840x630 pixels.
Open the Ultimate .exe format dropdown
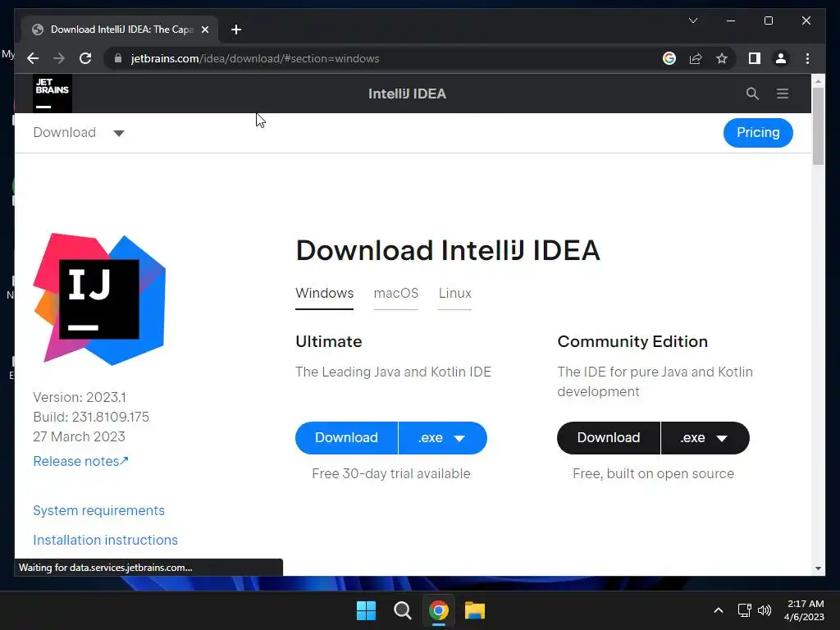(x=442, y=438)
